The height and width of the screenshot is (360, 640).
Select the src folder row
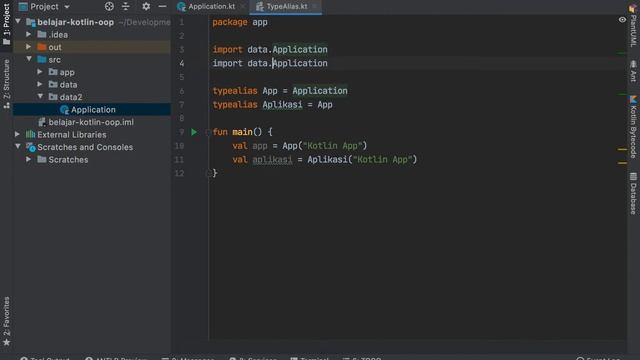[92, 60]
